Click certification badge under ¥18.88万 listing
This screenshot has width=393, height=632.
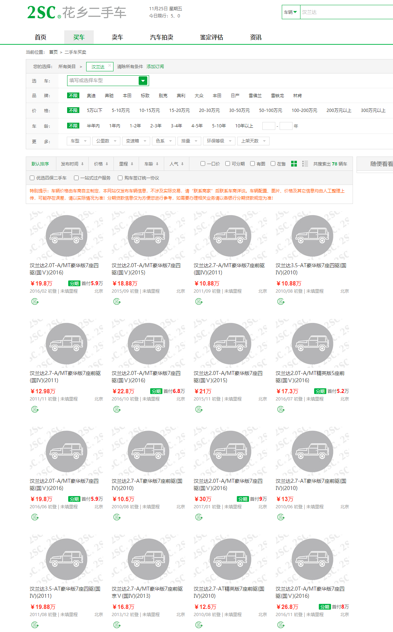click(116, 301)
